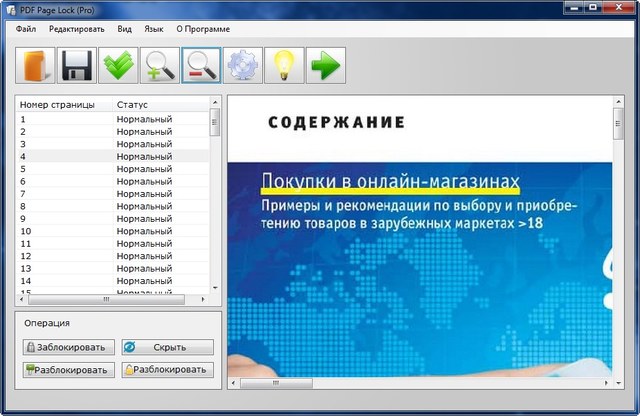Viewport: 640px width, 416px height.
Task: Open the Редактировать menu
Action: click(76, 29)
